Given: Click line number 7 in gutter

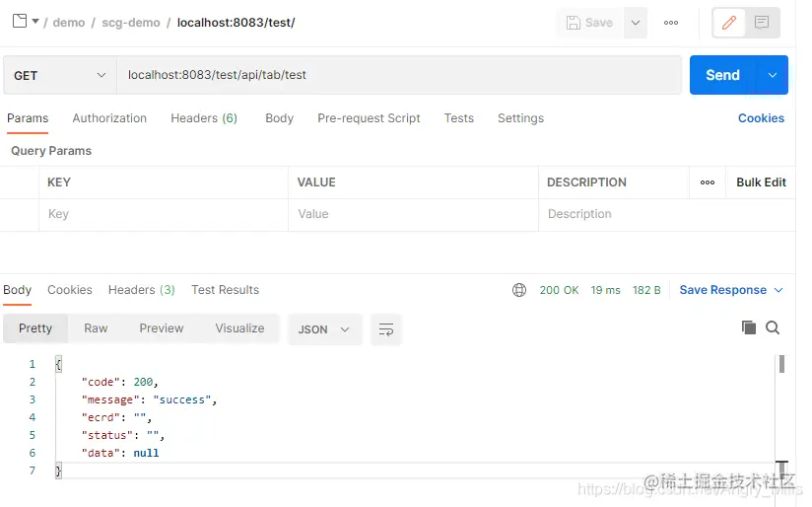Looking at the screenshot, I should pos(33,471).
